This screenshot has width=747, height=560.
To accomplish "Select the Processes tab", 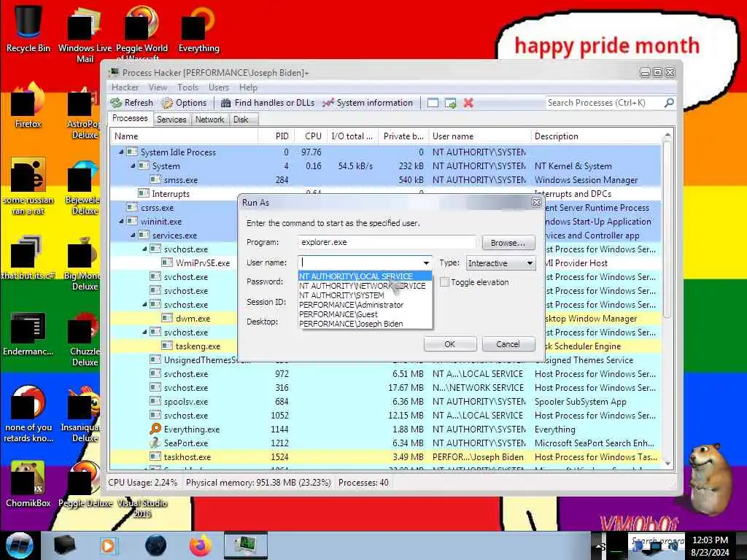I will [x=130, y=118].
